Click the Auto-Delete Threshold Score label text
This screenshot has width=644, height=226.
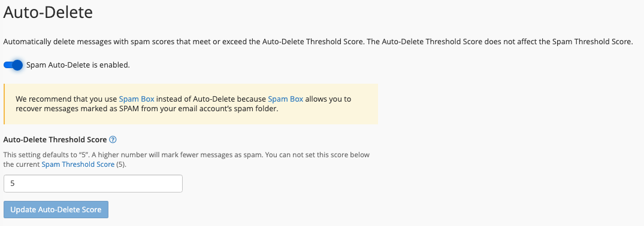pyautogui.click(x=55, y=139)
